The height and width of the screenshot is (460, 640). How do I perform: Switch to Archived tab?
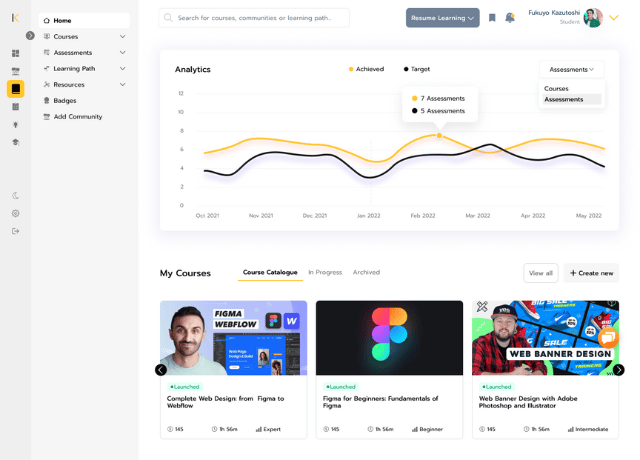pyautogui.click(x=366, y=272)
